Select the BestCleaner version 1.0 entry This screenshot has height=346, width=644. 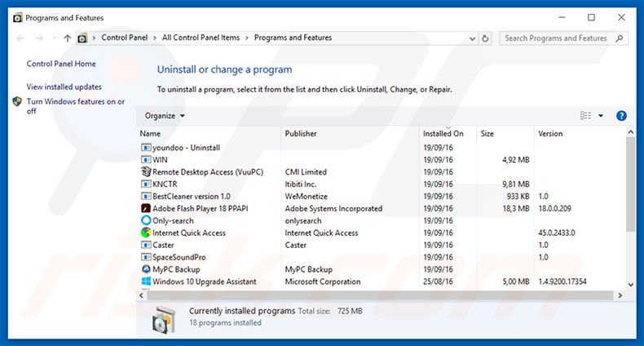[192, 196]
